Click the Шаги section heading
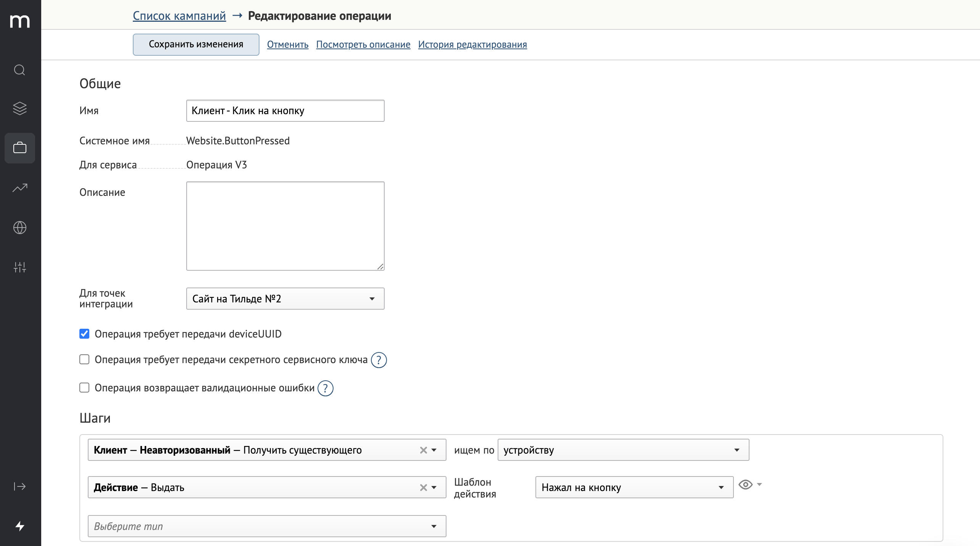 pyautogui.click(x=95, y=418)
